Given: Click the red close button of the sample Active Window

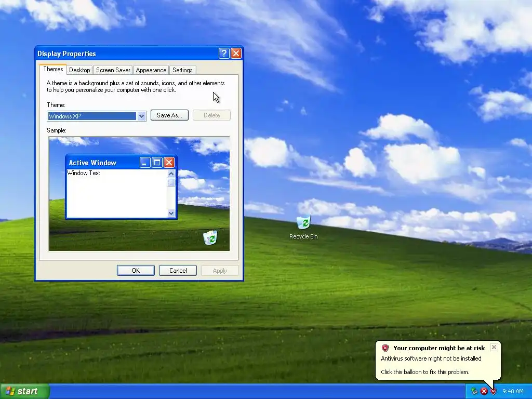Looking at the screenshot, I should click(169, 163).
